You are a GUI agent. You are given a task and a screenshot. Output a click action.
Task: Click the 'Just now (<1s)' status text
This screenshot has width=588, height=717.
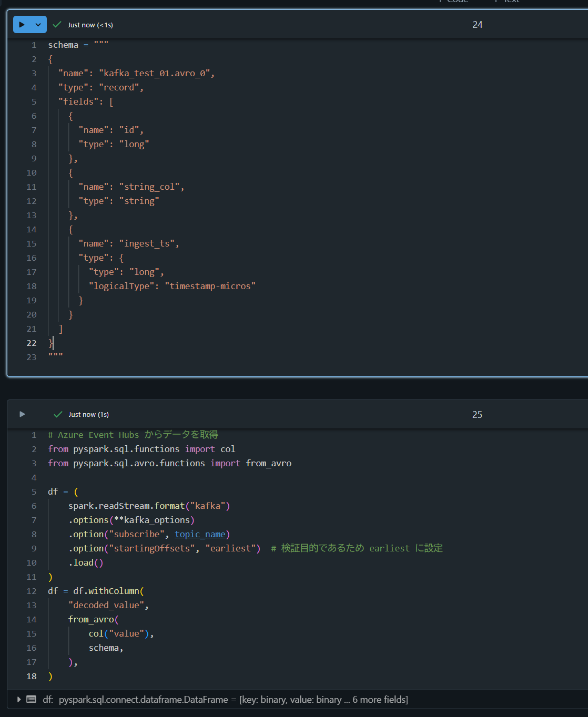90,25
